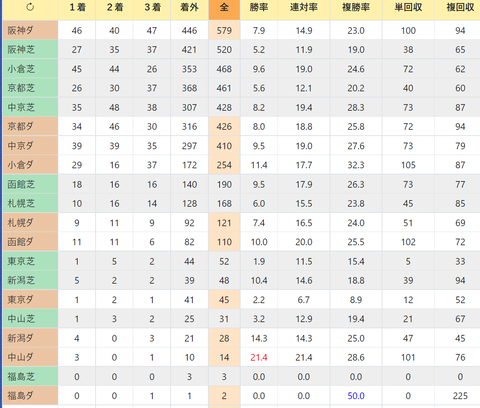Sort by 連対率 column header
The image size is (480, 408).
click(304, 8)
